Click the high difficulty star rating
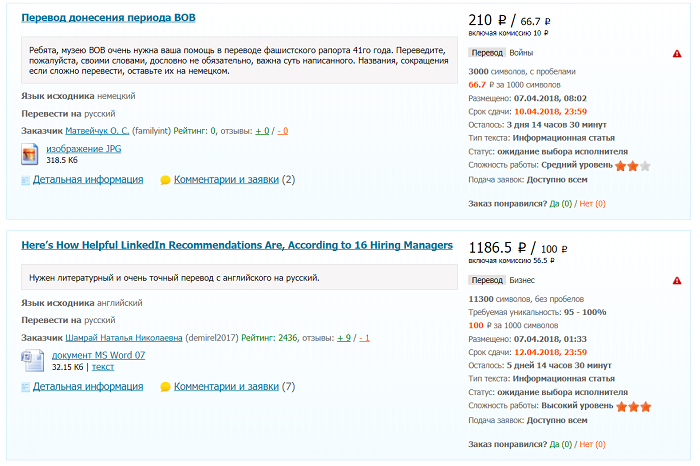Screen dimensions: 700x466 click(633, 407)
